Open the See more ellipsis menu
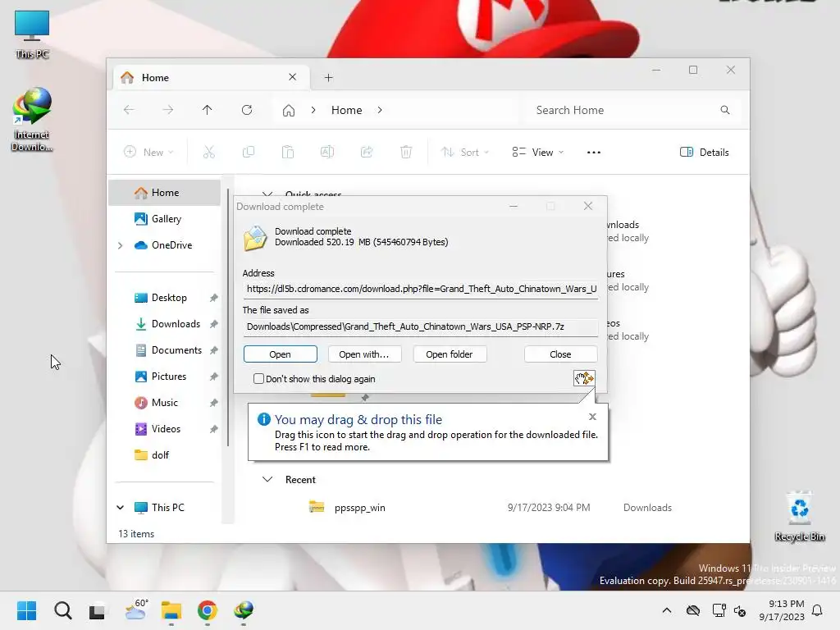This screenshot has width=840, height=630. tap(594, 152)
